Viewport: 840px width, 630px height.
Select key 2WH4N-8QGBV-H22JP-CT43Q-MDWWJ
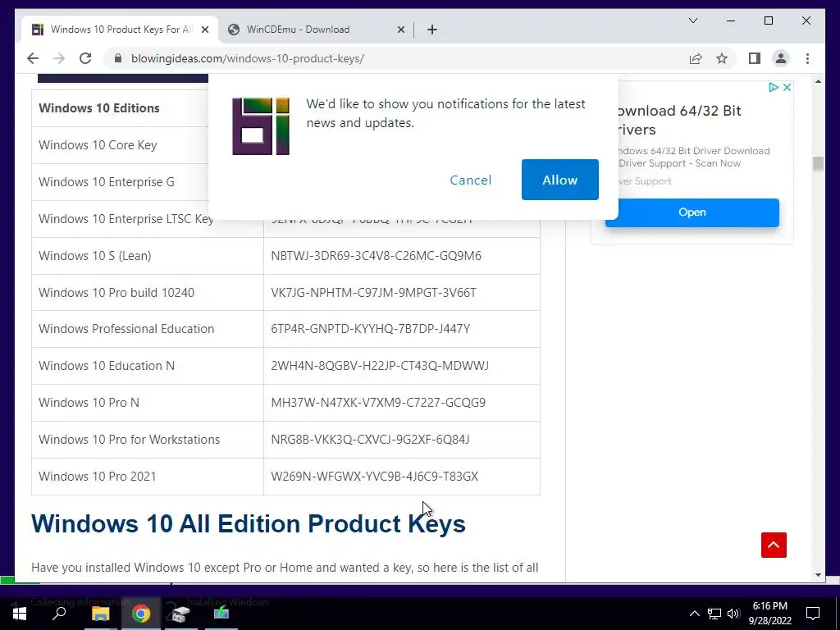[380, 365]
